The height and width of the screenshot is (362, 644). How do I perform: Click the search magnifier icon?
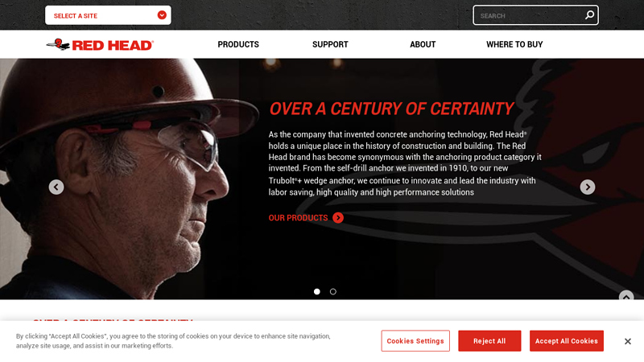tap(589, 15)
